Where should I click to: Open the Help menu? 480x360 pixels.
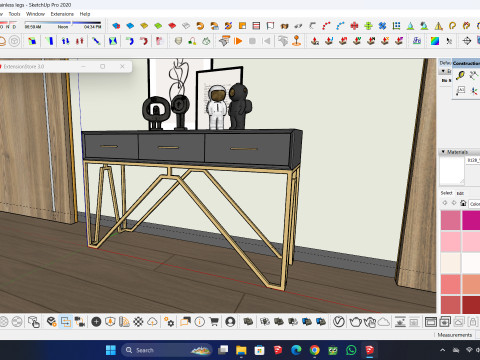click(85, 14)
